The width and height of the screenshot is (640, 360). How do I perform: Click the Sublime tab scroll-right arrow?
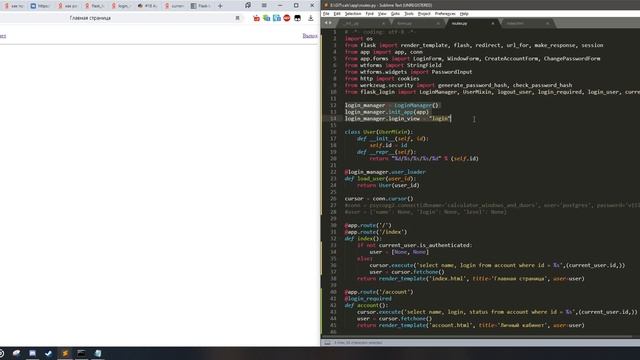tap(330, 23)
